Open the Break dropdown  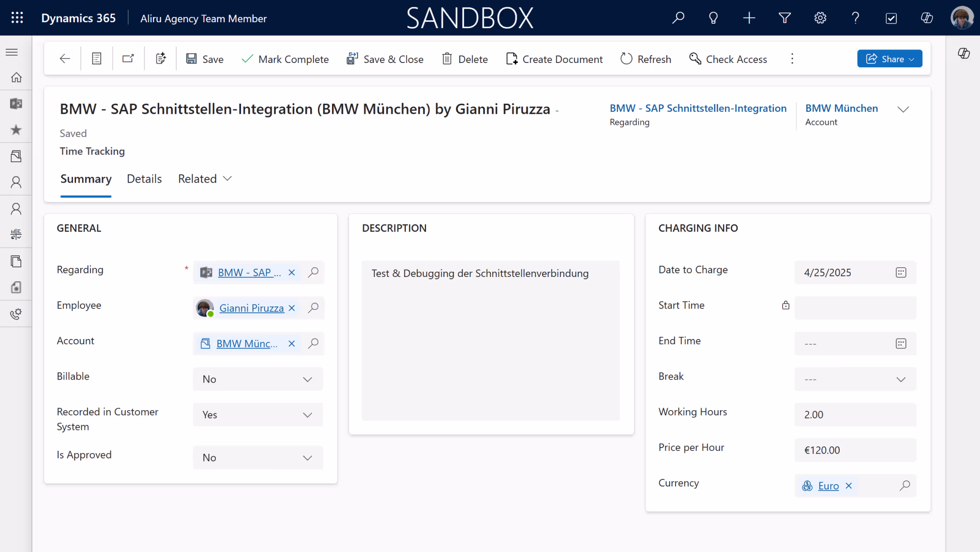[x=855, y=379]
